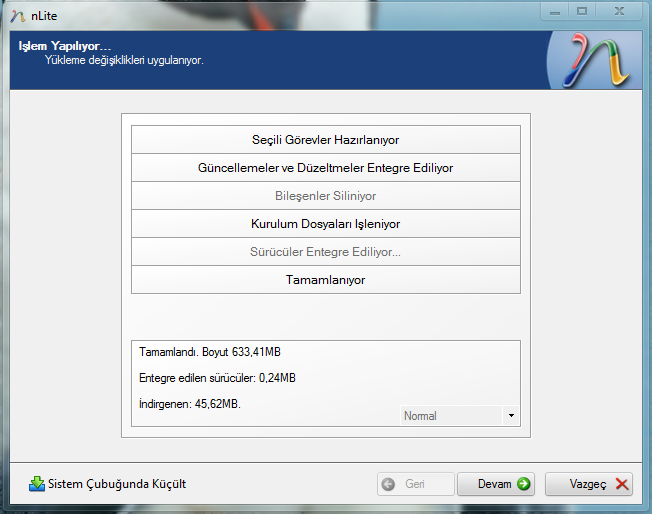Screen dimensions: 652x514
Task: Minimize nLite via Sistem Çubuğunda Küçült
Action: (108, 484)
